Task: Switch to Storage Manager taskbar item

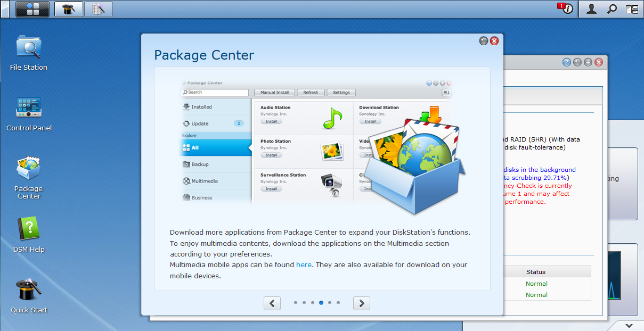Action: coord(99,9)
